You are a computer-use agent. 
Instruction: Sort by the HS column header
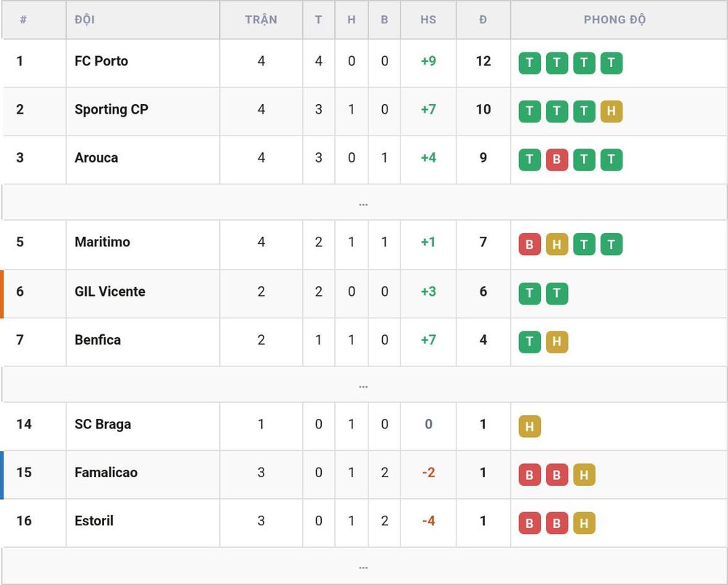pyautogui.click(x=428, y=20)
